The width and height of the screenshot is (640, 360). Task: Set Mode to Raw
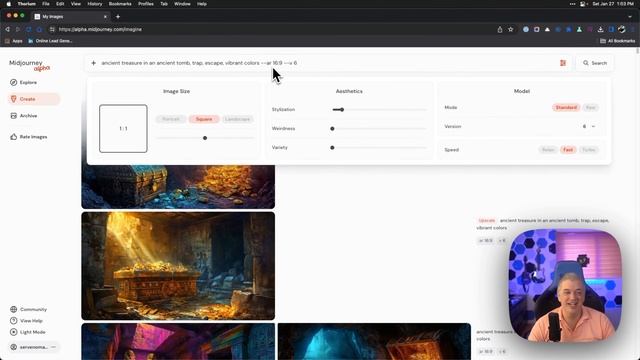[590, 107]
